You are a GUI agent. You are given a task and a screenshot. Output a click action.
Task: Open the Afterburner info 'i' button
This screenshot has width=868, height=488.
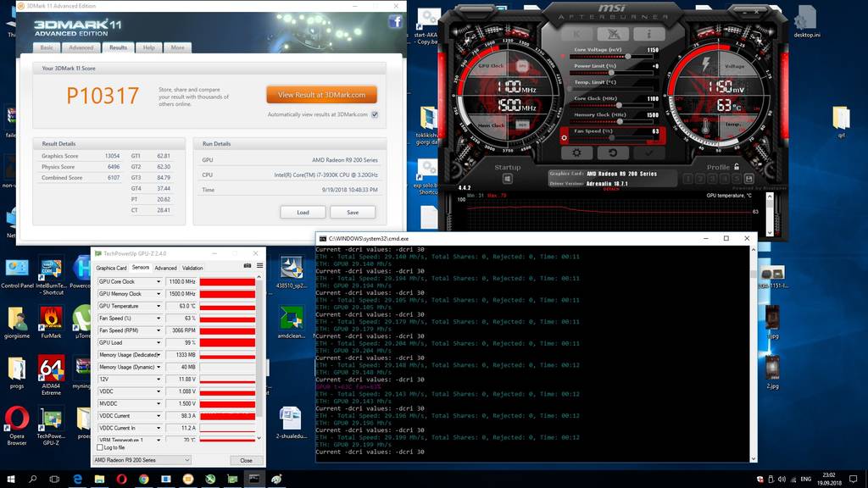pyautogui.click(x=648, y=34)
